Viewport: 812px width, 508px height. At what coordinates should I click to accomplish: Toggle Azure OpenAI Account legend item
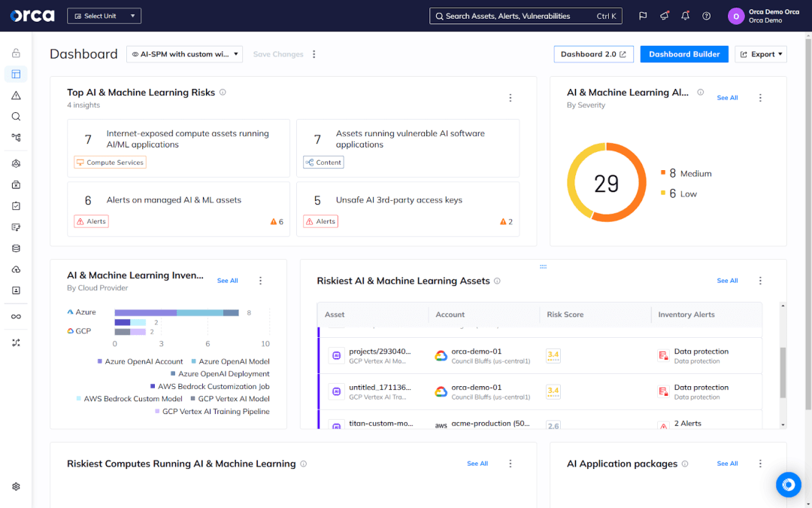(x=140, y=361)
